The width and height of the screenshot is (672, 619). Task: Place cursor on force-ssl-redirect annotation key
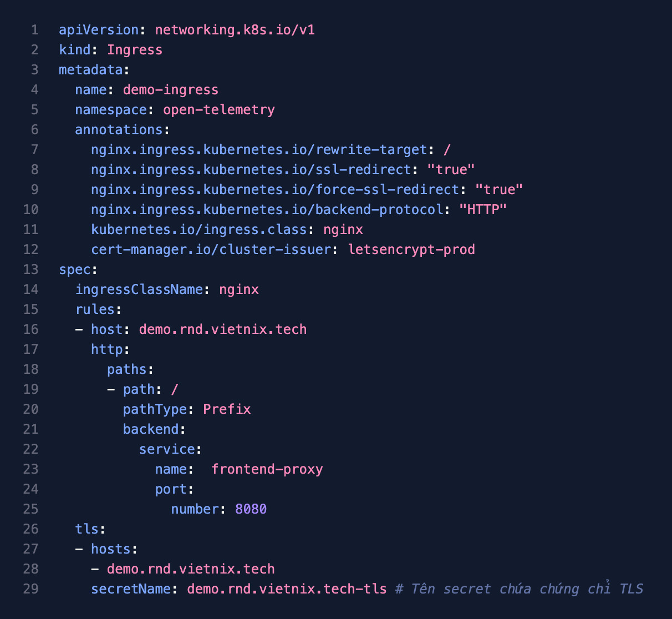click(275, 190)
